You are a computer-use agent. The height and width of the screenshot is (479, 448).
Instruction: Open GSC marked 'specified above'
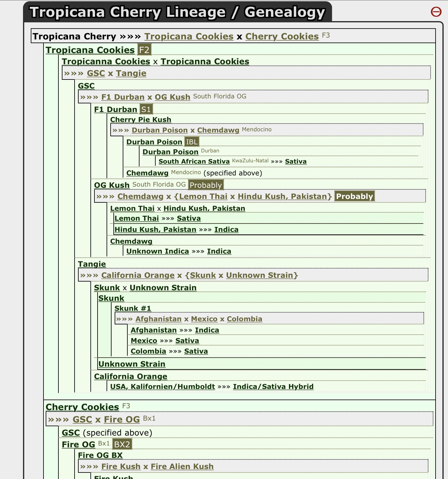pos(71,433)
